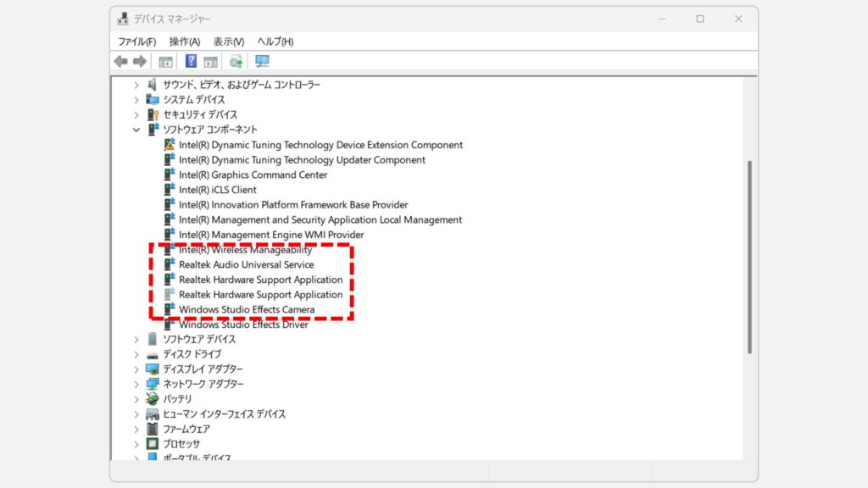Open the blue question mark Help icon
Image resolution: width=868 pixels, height=488 pixels.
[191, 61]
